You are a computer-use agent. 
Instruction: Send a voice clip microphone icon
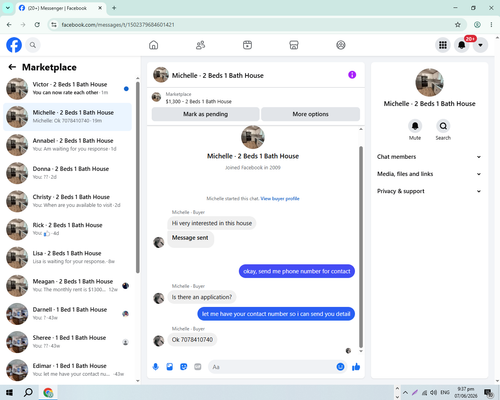(156, 367)
